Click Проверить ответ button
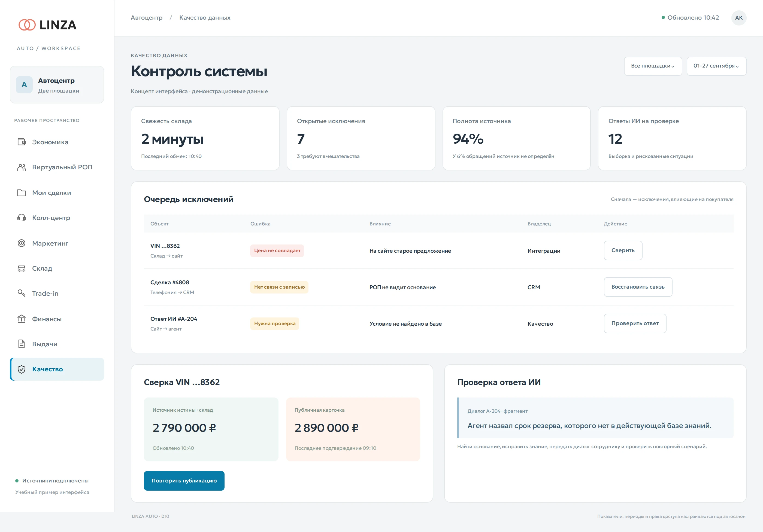The image size is (763, 532). (x=635, y=323)
